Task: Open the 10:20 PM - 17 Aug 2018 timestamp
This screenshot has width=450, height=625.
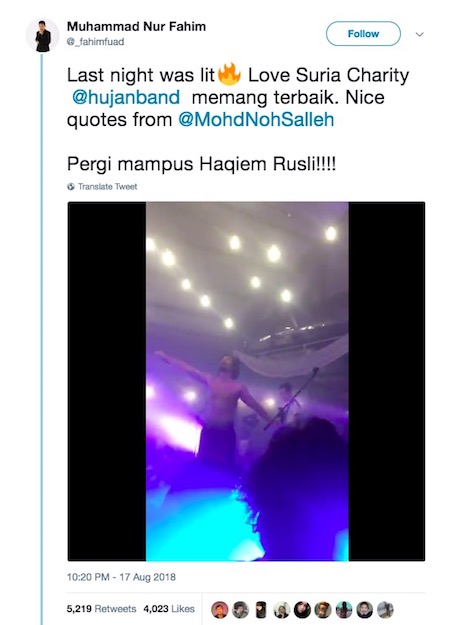Action: pos(121,577)
